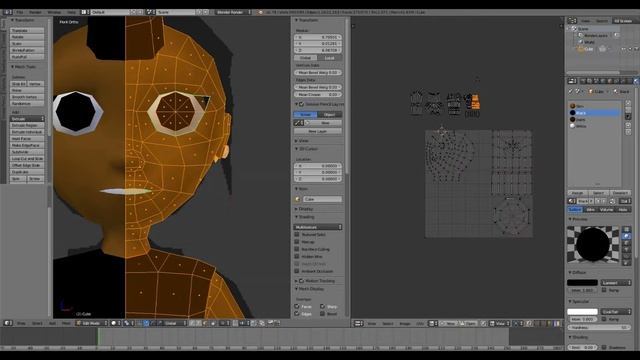Open the Edit Mode selector dropdown
This screenshot has width=640, height=360.
pyautogui.click(x=92, y=323)
